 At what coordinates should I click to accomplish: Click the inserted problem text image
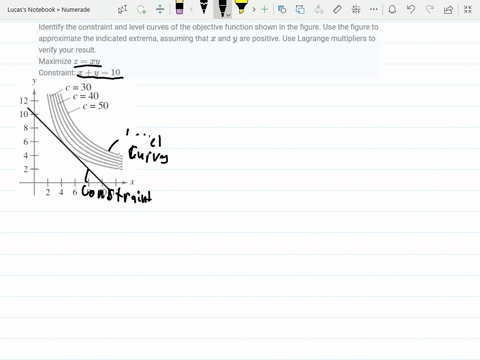click(208, 50)
